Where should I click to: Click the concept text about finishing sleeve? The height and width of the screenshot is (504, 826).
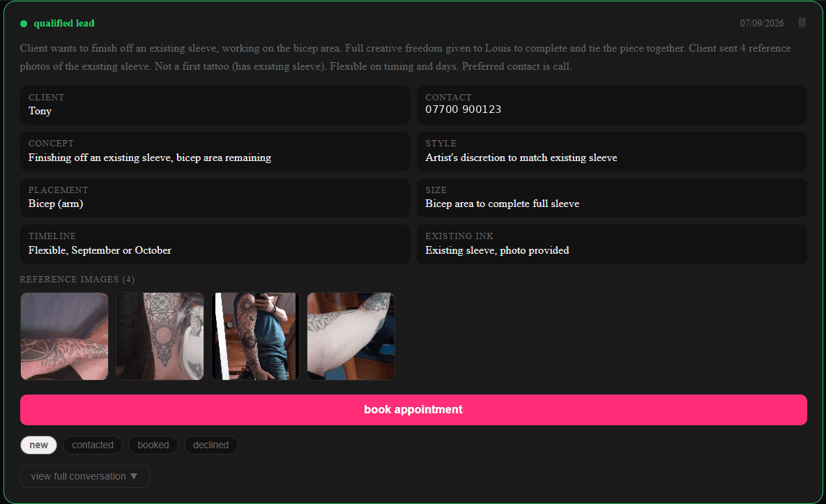(x=150, y=158)
